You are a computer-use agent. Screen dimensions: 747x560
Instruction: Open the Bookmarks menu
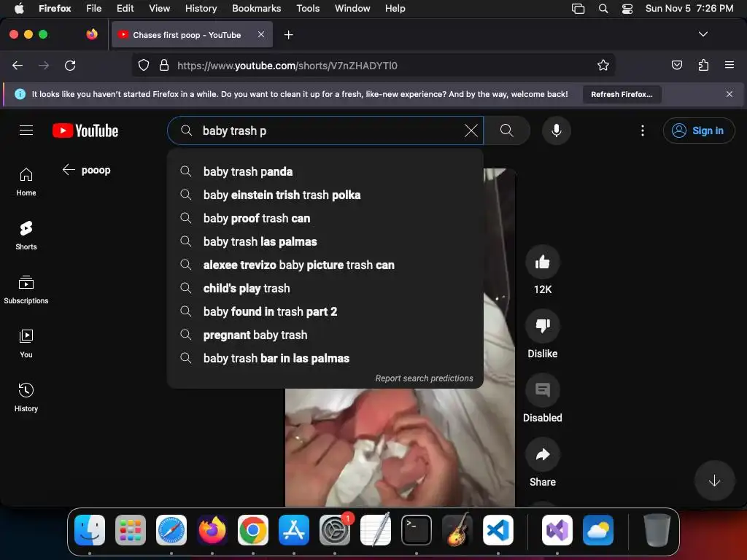pos(256,8)
